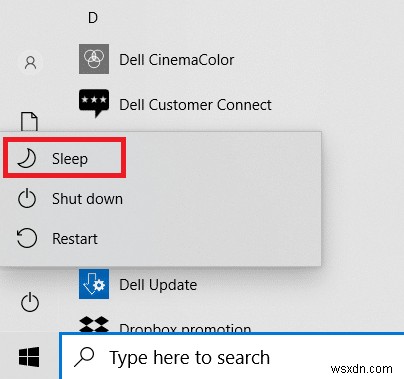
Task: Click the letter D section header
Action: [93, 17]
